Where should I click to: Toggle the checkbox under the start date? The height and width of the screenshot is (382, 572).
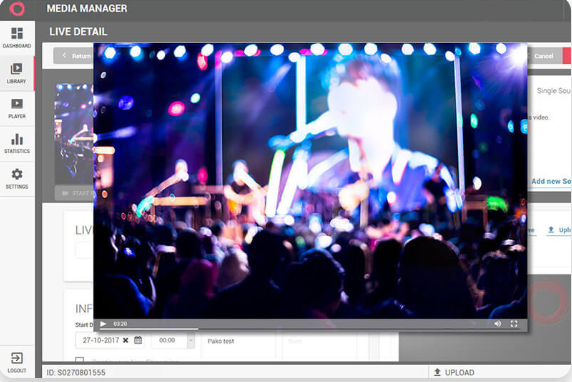point(80,360)
